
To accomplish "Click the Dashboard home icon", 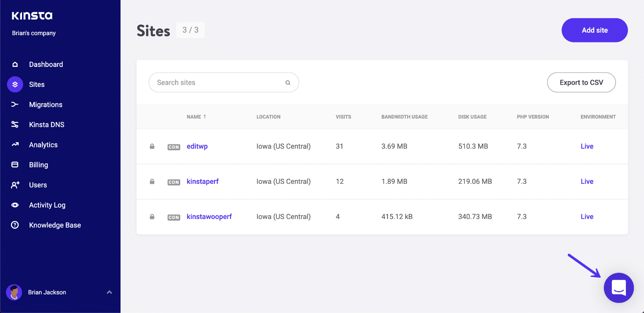I will pyautogui.click(x=15, y=64).
